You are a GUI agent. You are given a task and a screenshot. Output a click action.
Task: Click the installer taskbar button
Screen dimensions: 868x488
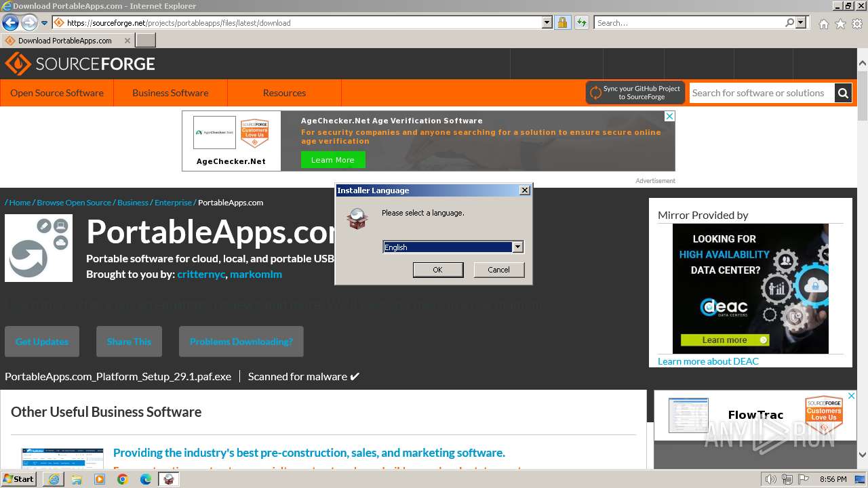pos(169,479)
